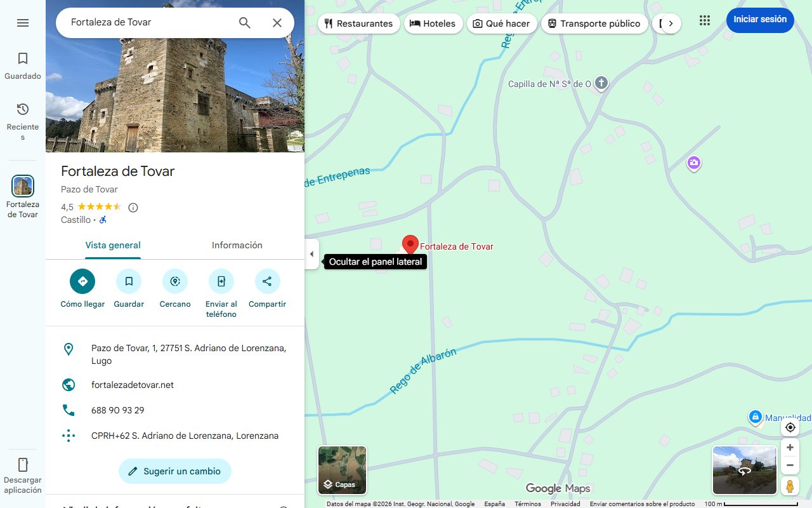
Task: Select the Cómo llegar directions icon
Action: tap(82, 281)
